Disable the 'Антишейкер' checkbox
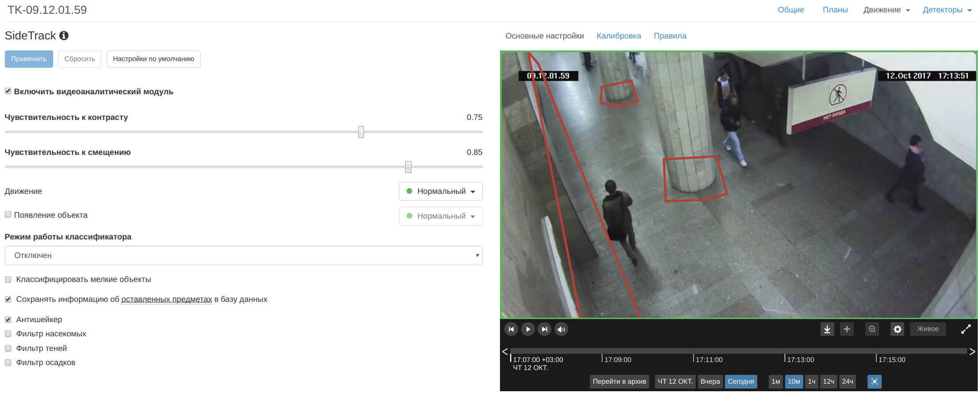Image resolution: width=980 pixels, height=393 pixels. click(x=8, y=320)
